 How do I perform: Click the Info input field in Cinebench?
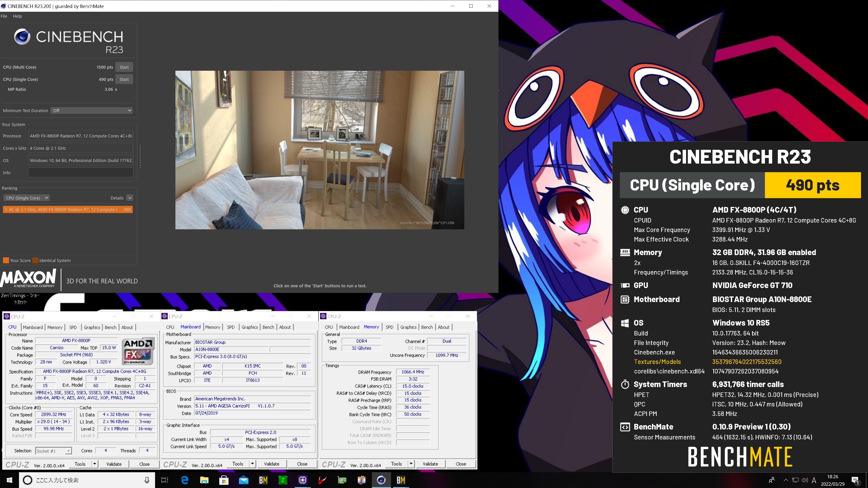(81, 172)
